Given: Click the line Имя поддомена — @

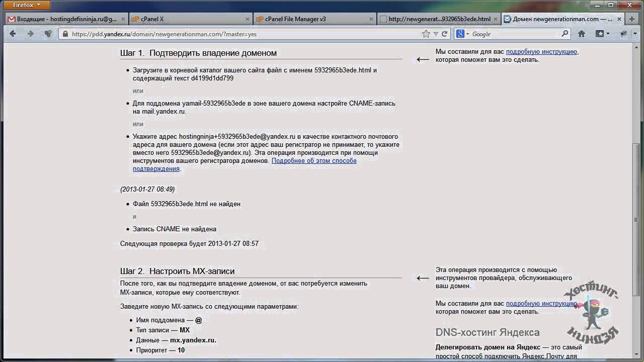Looking at the screenshot, I should [169, 320].
